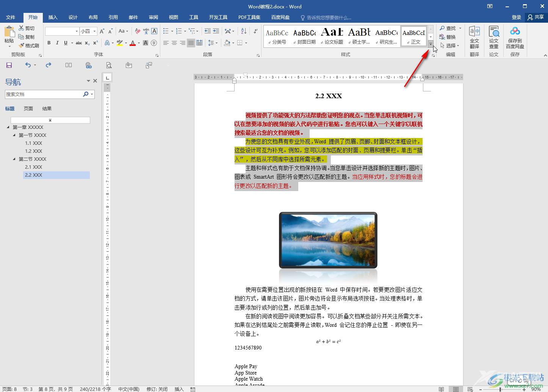
Task: Switch to the 审阅 (Review) tab
Action: click(x=153, y=17)
